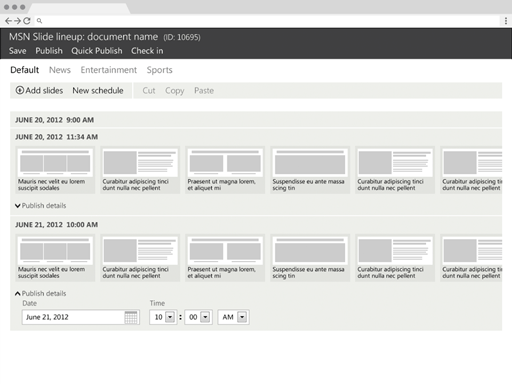Viewport: 512px width, 384px height.
Task: Click Copy in the toolbar
Action: tap(175, 91)
